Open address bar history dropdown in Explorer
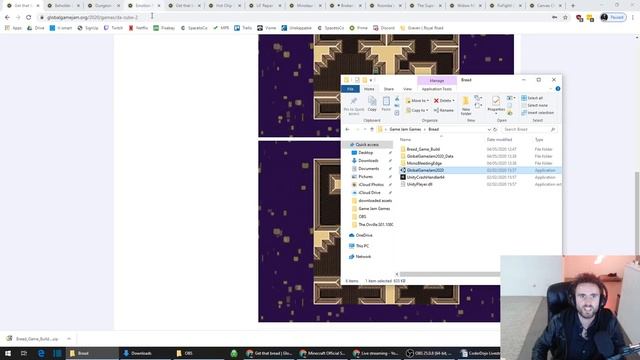 489,129
